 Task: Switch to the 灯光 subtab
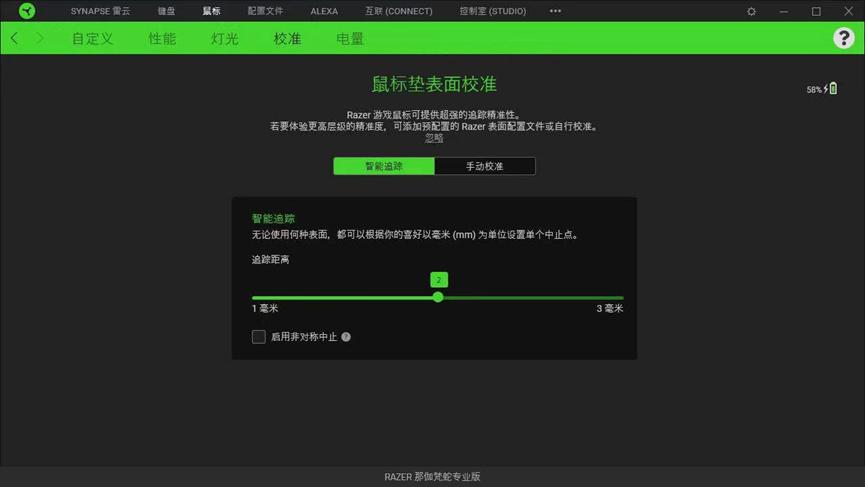pos(225,39)
